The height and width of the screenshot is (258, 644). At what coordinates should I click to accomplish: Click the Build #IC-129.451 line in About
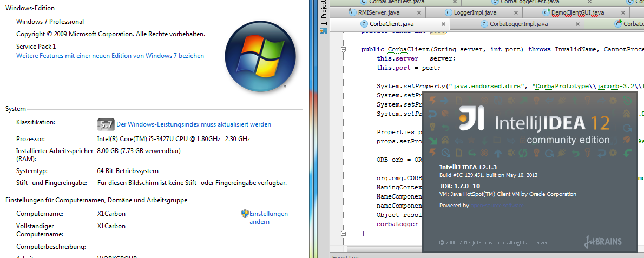tap(488, 175)
